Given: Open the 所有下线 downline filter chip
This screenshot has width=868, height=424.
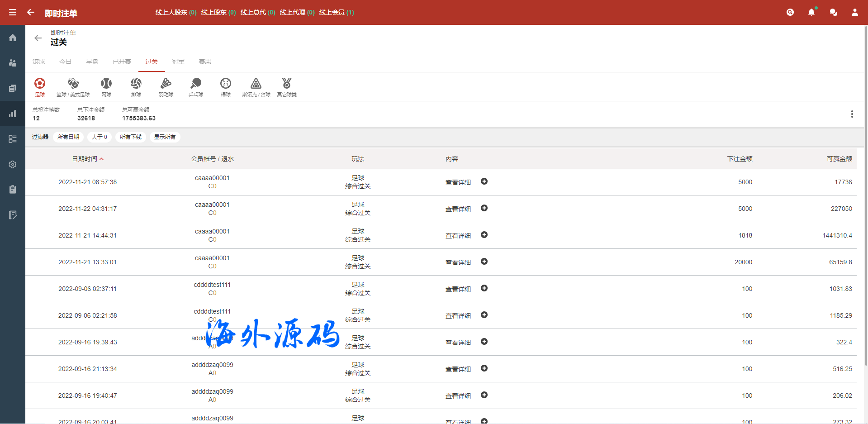Looking at the screenshot, I should tap(131, 137).
